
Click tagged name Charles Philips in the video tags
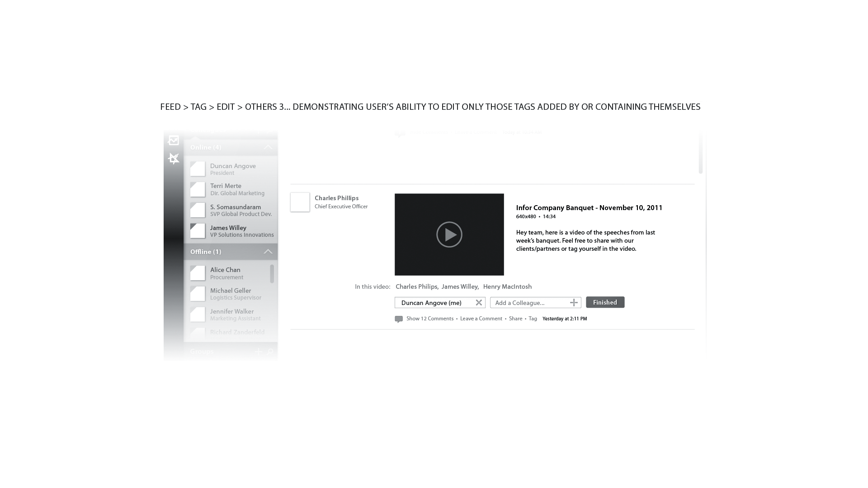pos(416,286)
